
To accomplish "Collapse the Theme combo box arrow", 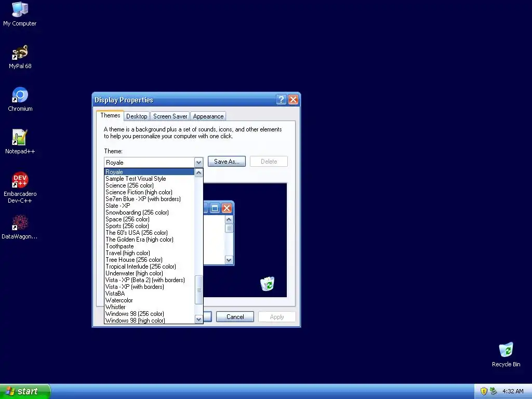I will (198, 162).
